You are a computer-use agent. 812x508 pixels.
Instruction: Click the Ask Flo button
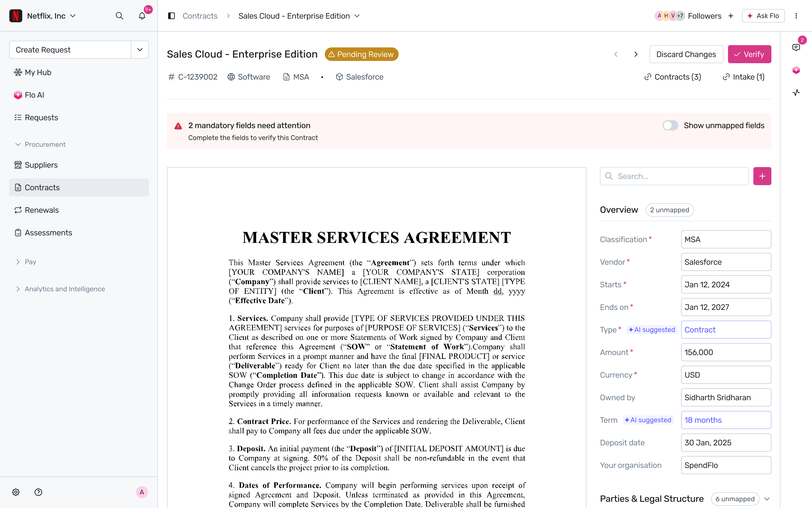tap(763, 16)
